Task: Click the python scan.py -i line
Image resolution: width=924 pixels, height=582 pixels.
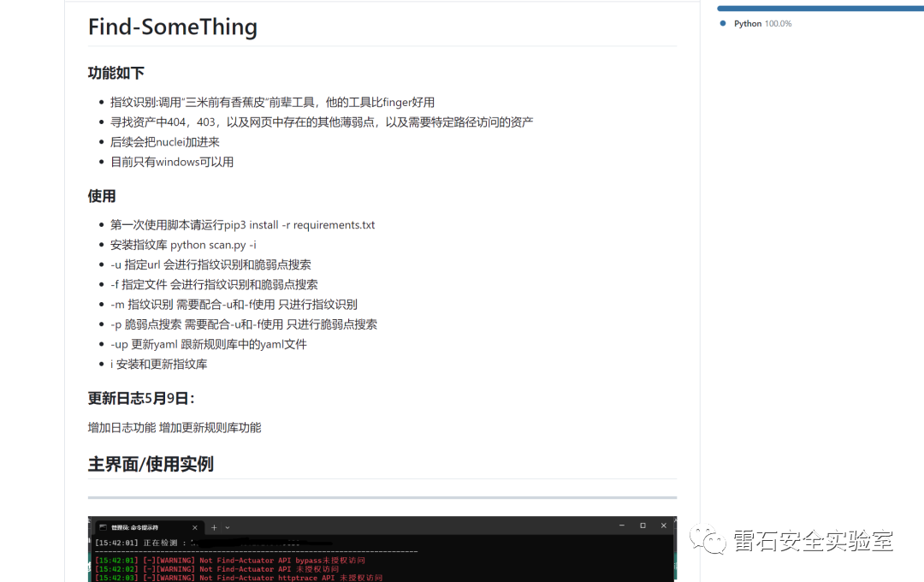Action: [x=183, y=246]
